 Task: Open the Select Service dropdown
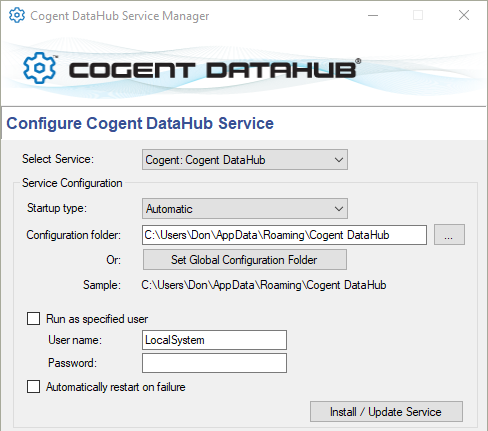click(x=245, y=160)
